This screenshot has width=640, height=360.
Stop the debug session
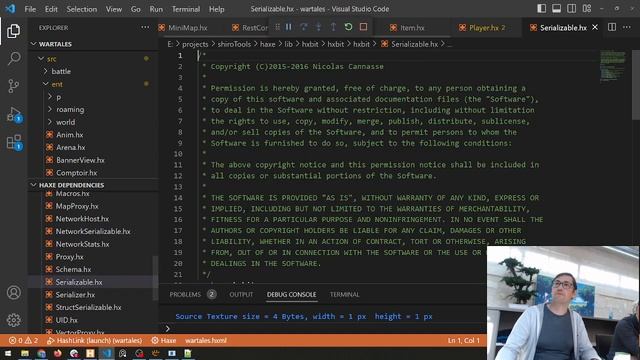tap(363, 27)
